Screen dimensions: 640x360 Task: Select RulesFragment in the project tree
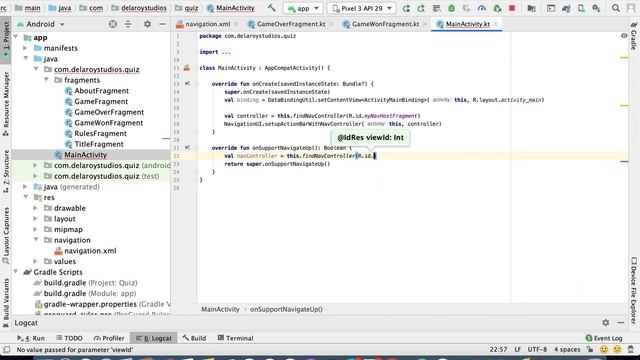point(100,133)
